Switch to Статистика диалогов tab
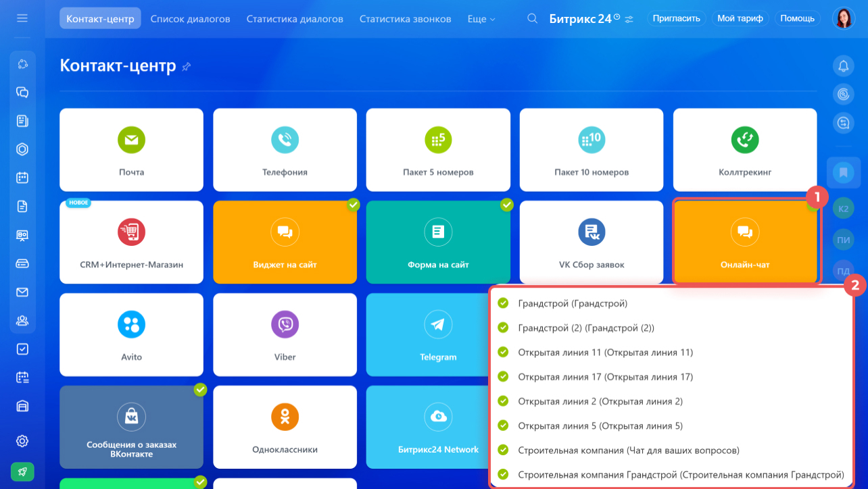 tap(295, 19)
